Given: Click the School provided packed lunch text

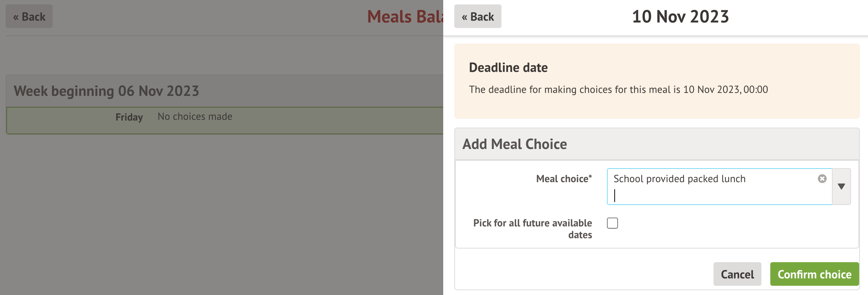Looking at the screenshot, I should coord(679,179).
